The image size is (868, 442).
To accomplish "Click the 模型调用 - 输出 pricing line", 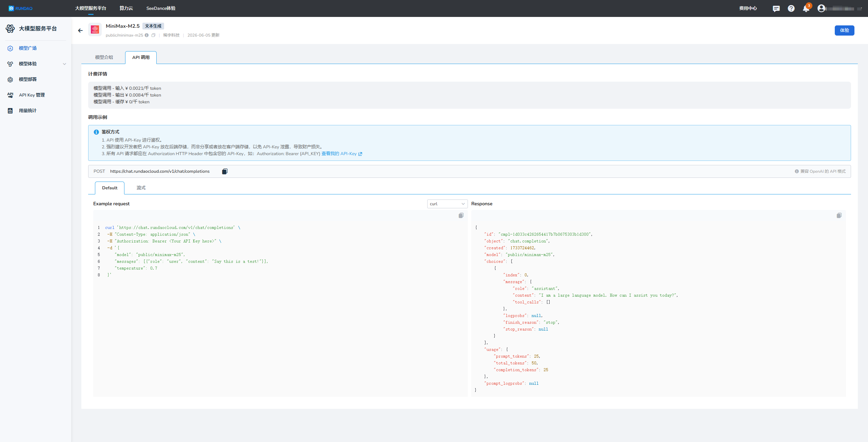I will [x=127, y=95].
